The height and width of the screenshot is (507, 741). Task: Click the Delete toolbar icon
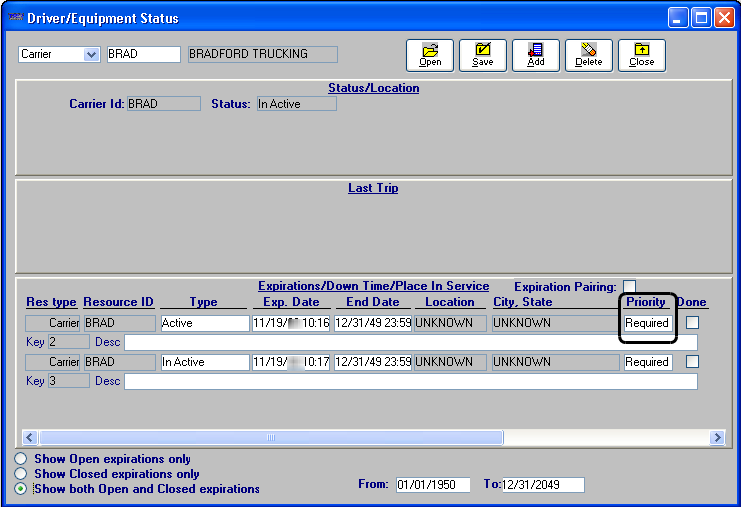click(589, 55)
